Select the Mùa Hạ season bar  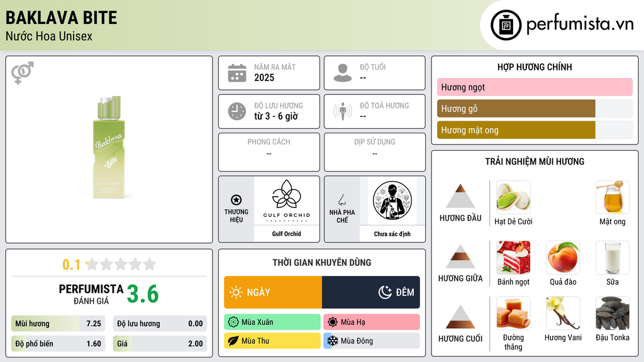[372, 322]
